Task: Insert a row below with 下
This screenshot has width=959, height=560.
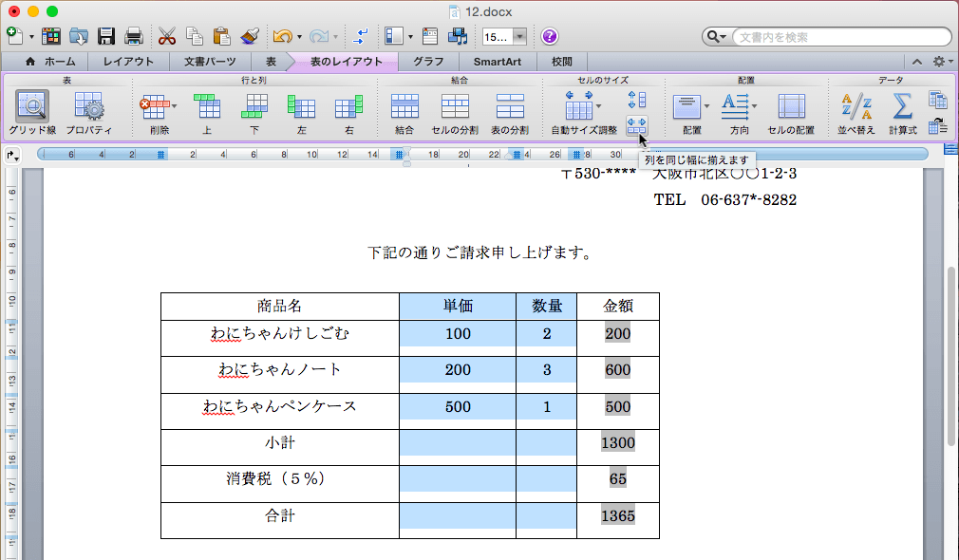Action: (254, 106)
